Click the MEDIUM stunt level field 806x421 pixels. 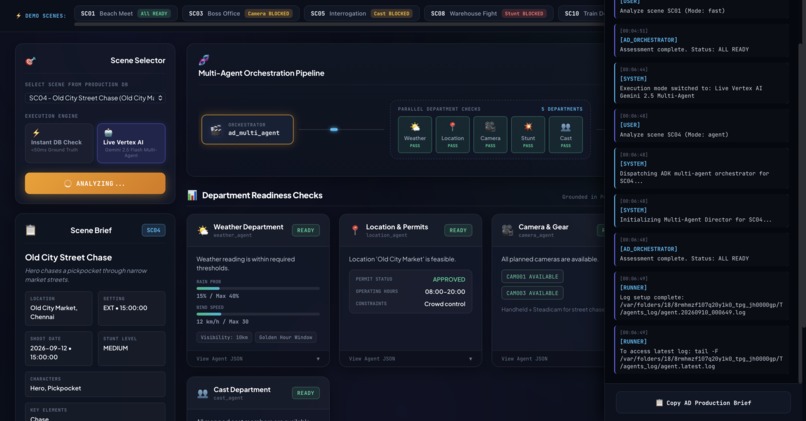click(132, 349)
